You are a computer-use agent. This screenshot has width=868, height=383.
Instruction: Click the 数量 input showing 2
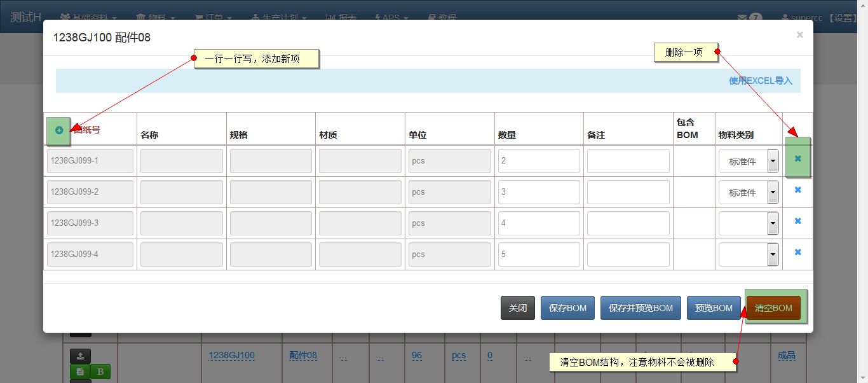539,160
